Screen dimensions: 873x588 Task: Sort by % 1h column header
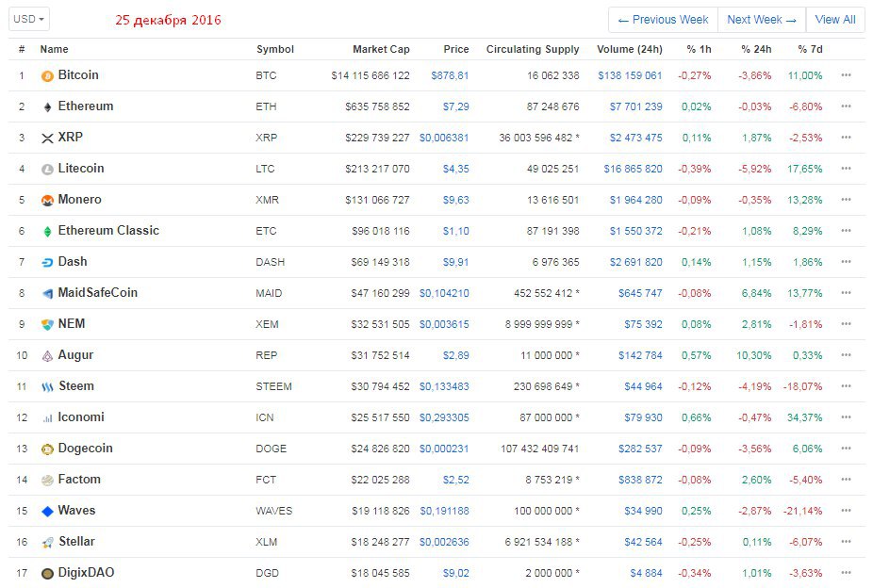point(699,49)
